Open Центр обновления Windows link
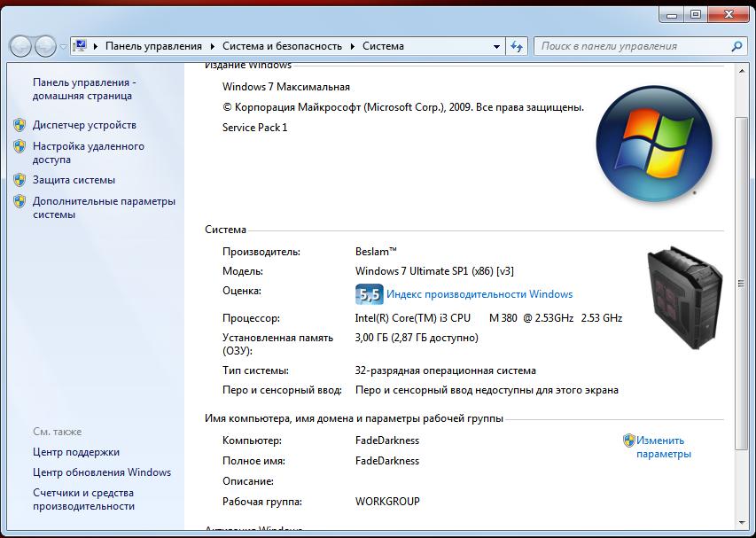This screenshot has height=538, width=756. pos(102,472)
